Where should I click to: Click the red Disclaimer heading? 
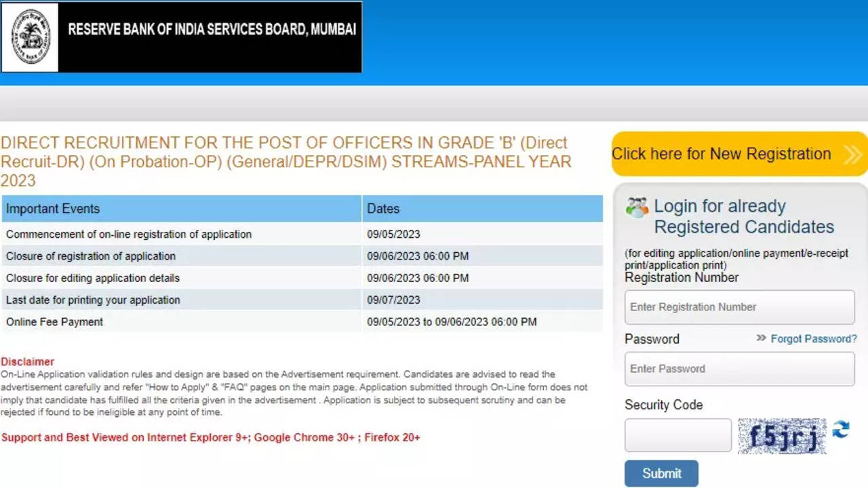point(27,362)
